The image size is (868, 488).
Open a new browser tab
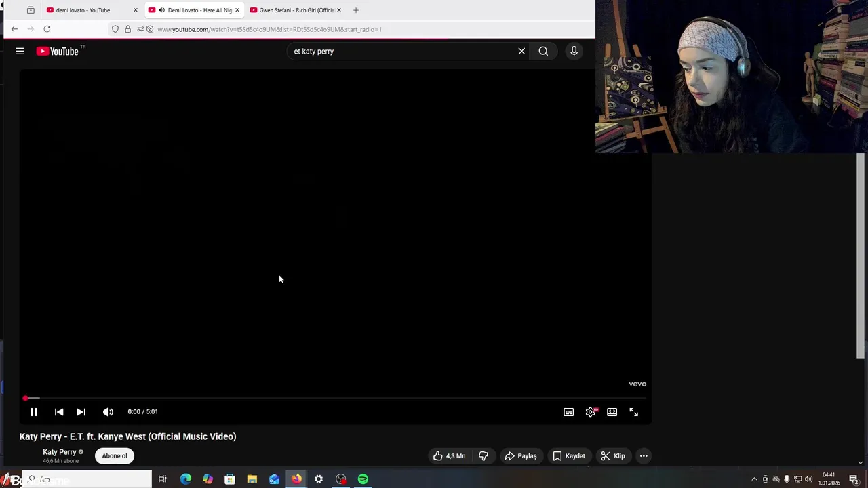355,10
